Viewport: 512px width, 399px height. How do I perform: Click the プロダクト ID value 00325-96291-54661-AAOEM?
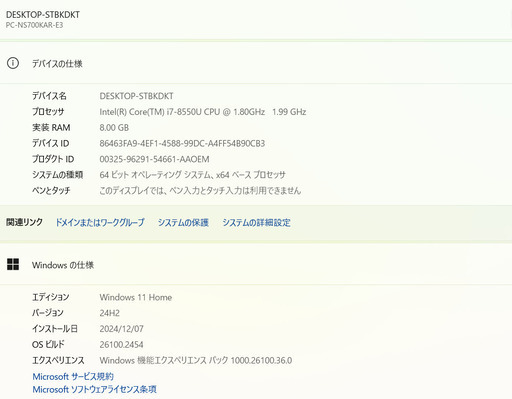click(154, 159)
